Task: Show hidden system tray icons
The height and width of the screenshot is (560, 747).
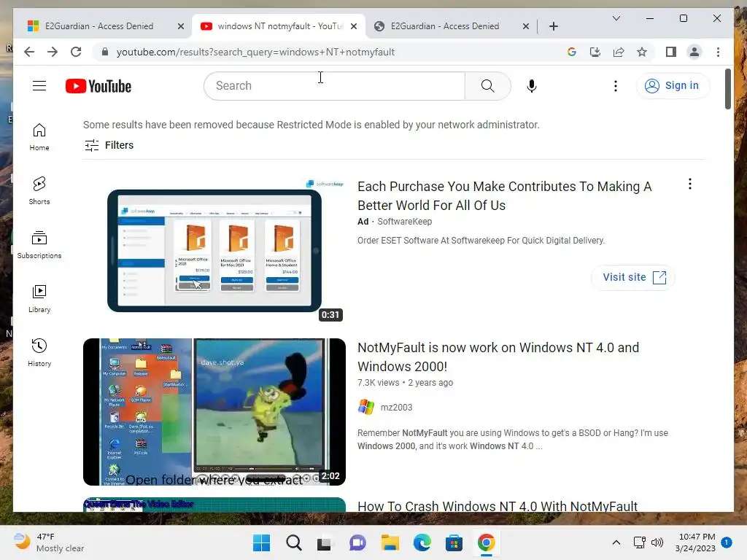Action: click(616, 542)
